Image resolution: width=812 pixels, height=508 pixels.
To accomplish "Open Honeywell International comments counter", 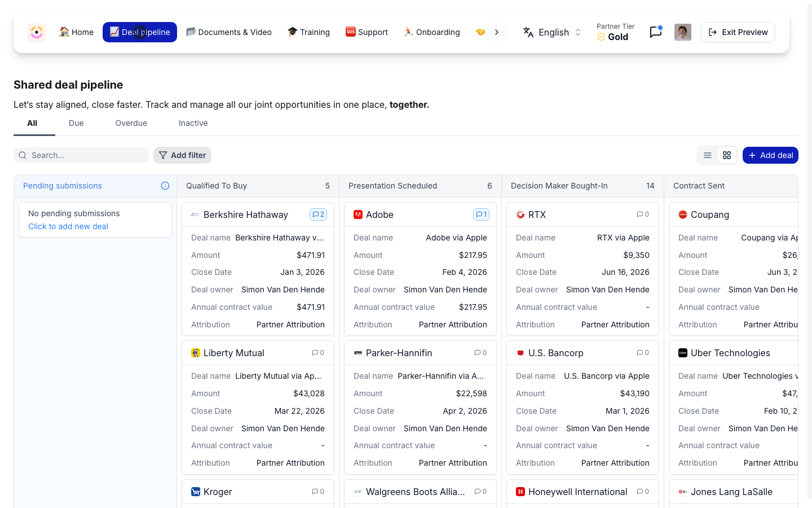I will click(643, 492).
